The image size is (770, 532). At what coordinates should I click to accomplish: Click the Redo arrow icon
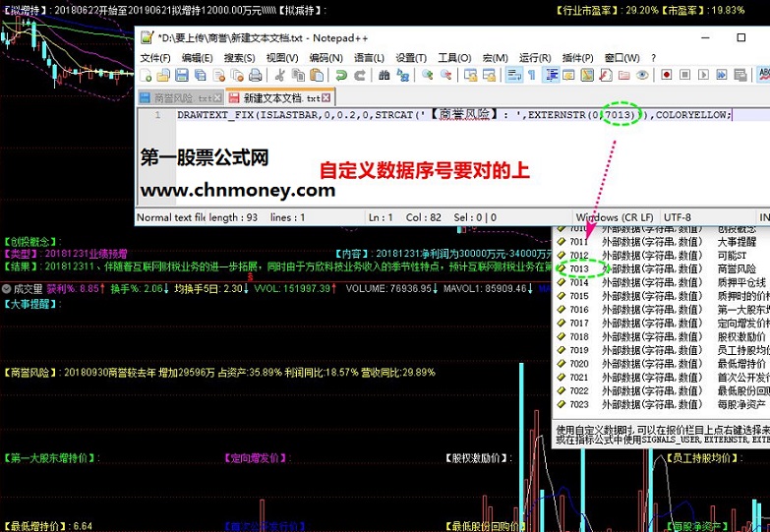pos(360,75)
